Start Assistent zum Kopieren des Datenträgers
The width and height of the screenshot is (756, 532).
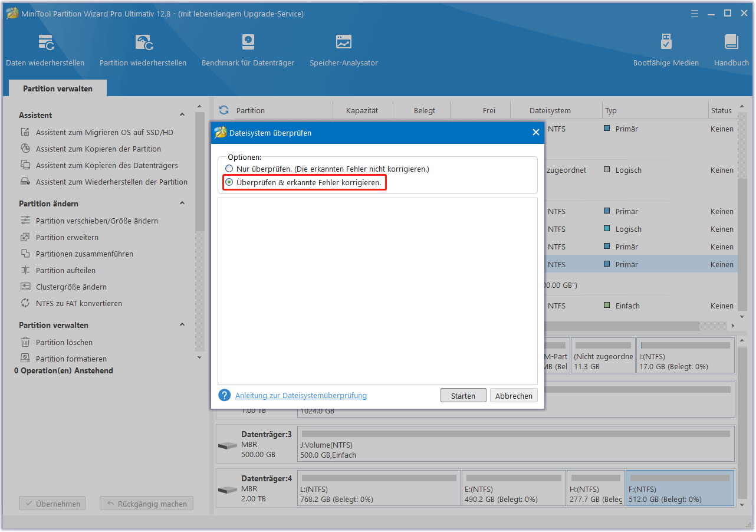(107, 166)
